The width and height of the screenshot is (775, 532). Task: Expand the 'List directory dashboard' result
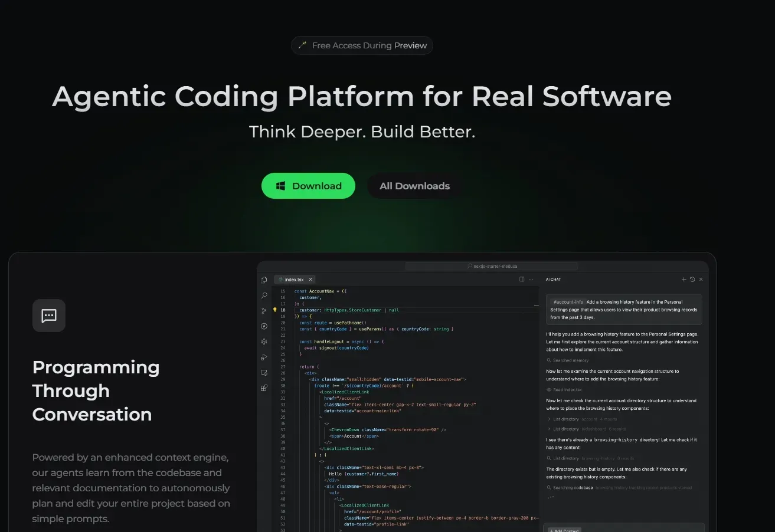tap(550, 429)
